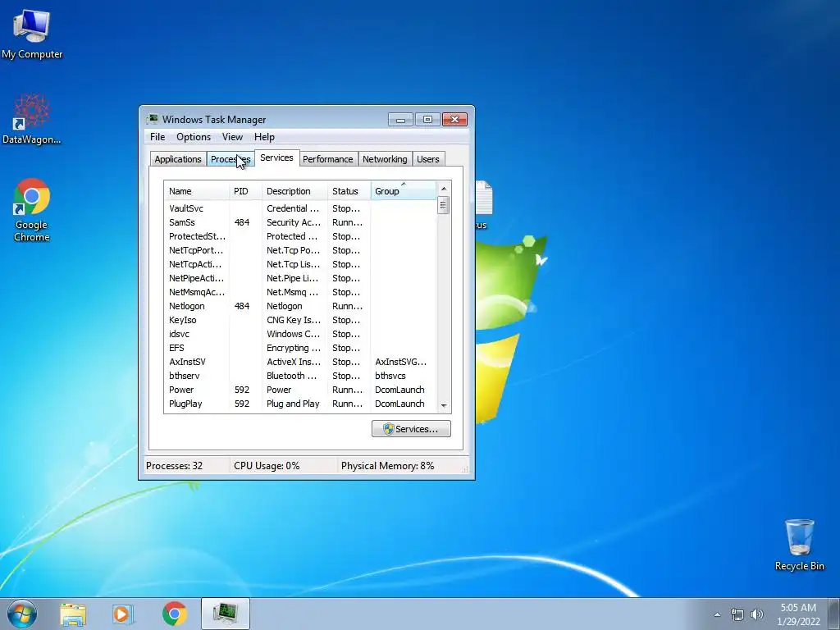The width and height of the screenshot is (840, 630).
Task: Open Chrome from the taskbar
Action: (x=174, y=614)
